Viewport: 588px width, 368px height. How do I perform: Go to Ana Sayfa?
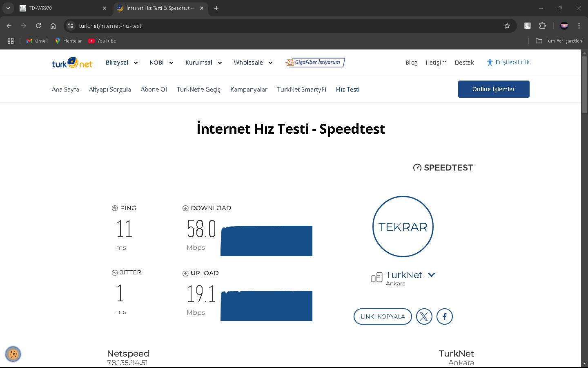coord(65,89)
